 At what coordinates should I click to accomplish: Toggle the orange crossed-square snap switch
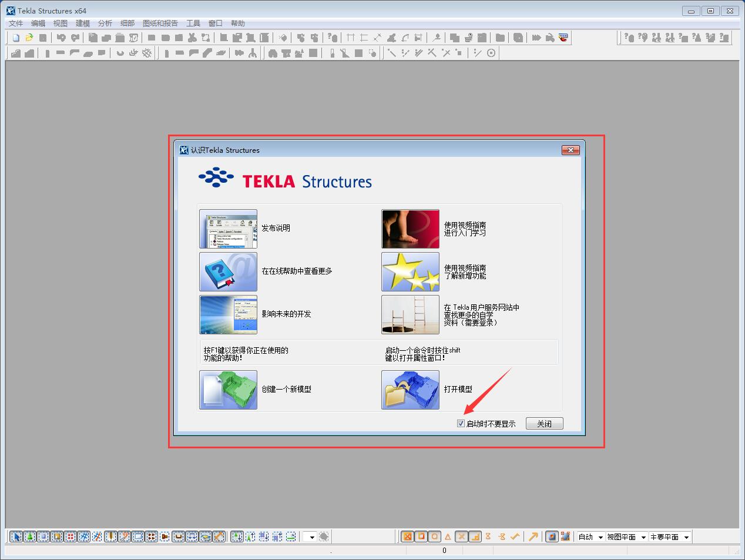coord(407,536)
